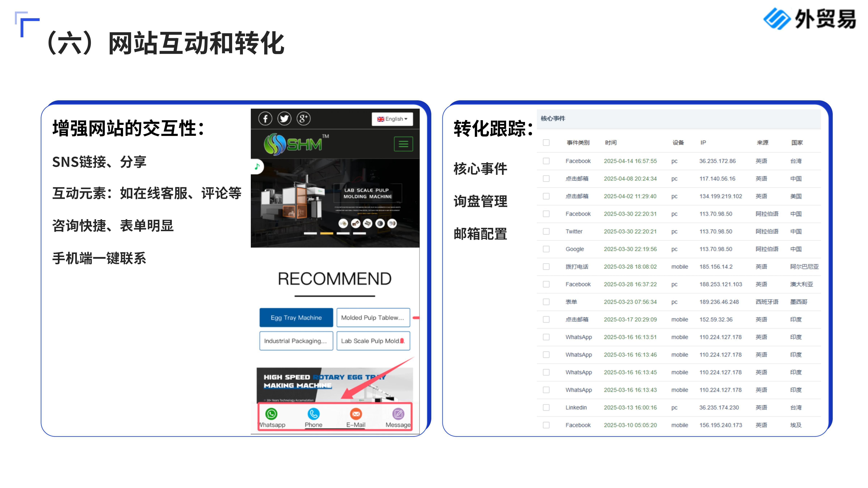The width and height of the screenshot is (868, 488).
Task: Tick checkbox for 点击邮箱 2025-04-02 row
Action: click(x=546, y=196)
